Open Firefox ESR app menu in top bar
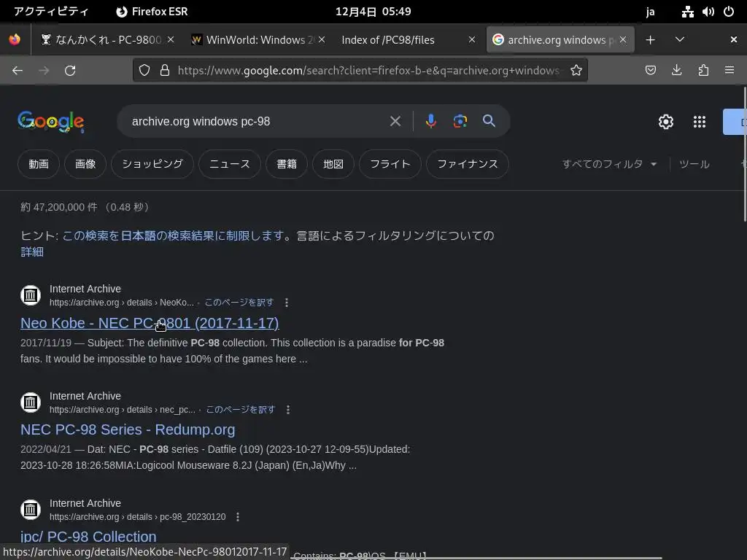The height and width of the screenshot is (560, 747). (152, 12)
